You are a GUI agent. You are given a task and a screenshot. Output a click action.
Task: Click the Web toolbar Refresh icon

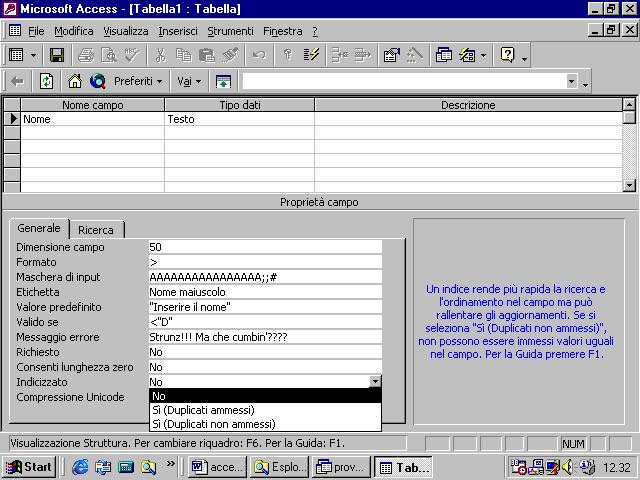(46, 81)
